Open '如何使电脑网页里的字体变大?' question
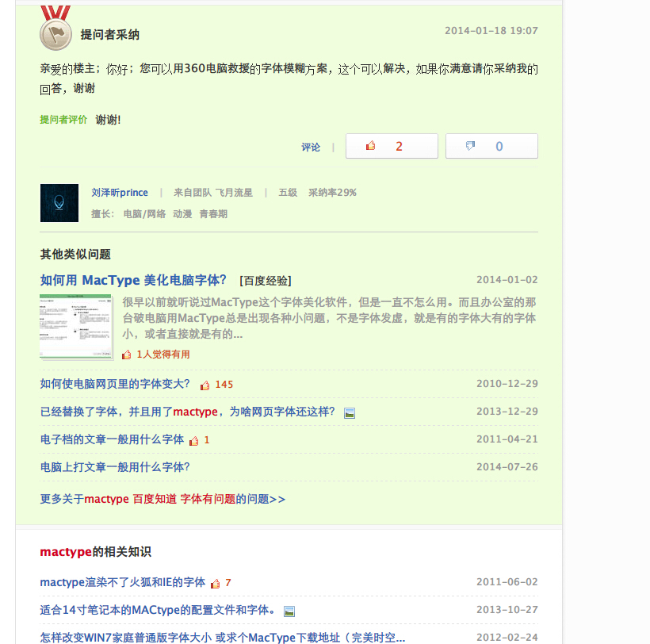Screen dimensions: 650x644 115,384
